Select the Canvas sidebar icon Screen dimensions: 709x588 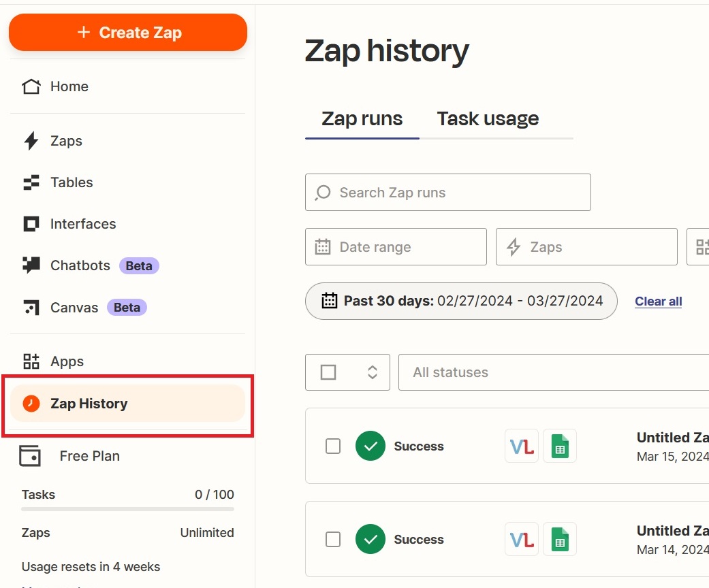coord(31,308)
